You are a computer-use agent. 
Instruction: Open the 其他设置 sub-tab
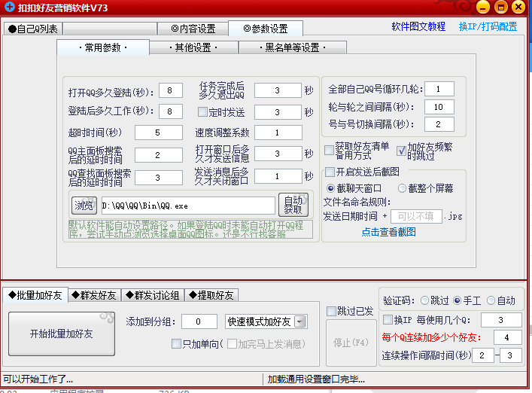[x=193, y=48]
